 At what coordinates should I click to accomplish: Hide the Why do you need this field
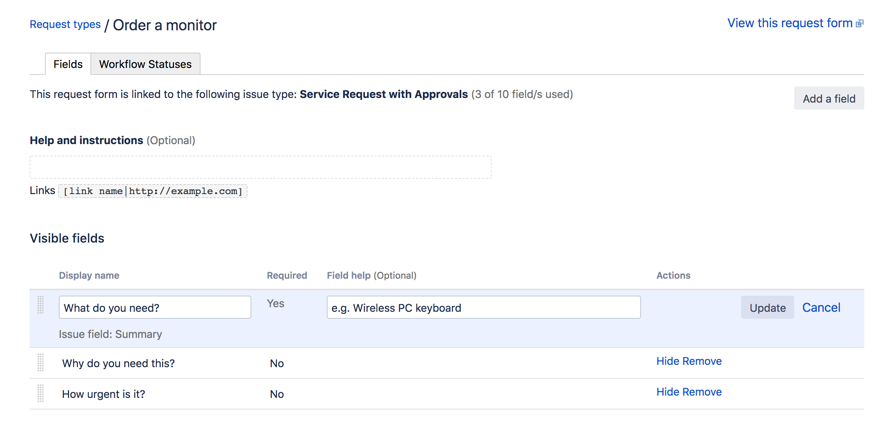(667, 361)
